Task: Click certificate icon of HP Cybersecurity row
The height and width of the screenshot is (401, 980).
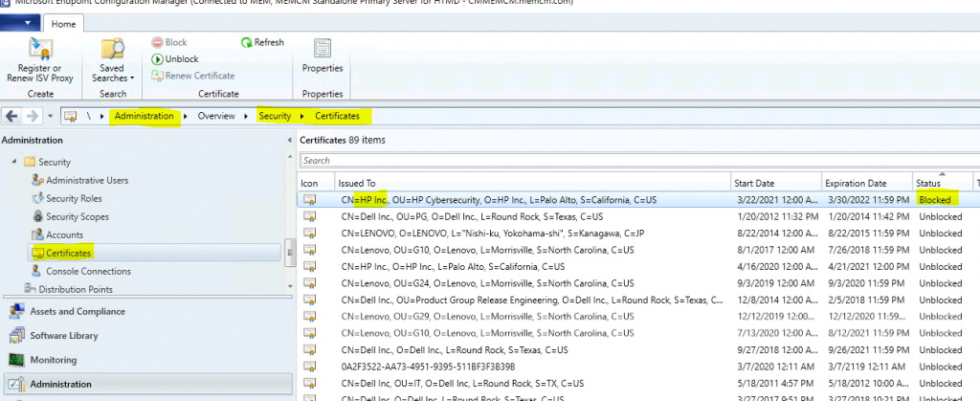Action: click(x=309, y=200)
